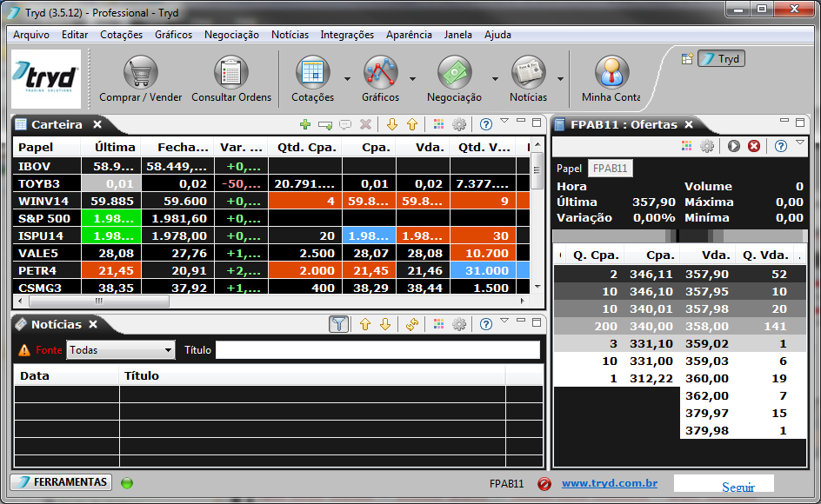821x504 pixels.
Task: Close the Notícias tab
Action: 93,324
